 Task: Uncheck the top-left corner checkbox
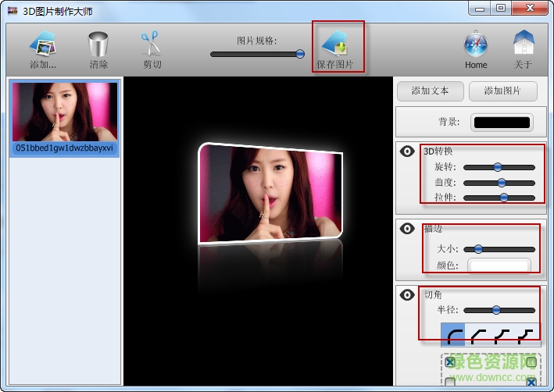click(x=450, y=362)
